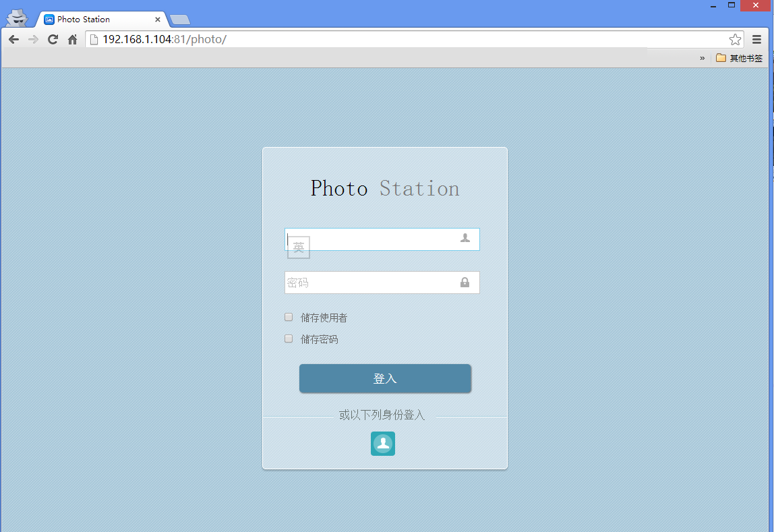Reload the Photo Station page

coord(53,40)
